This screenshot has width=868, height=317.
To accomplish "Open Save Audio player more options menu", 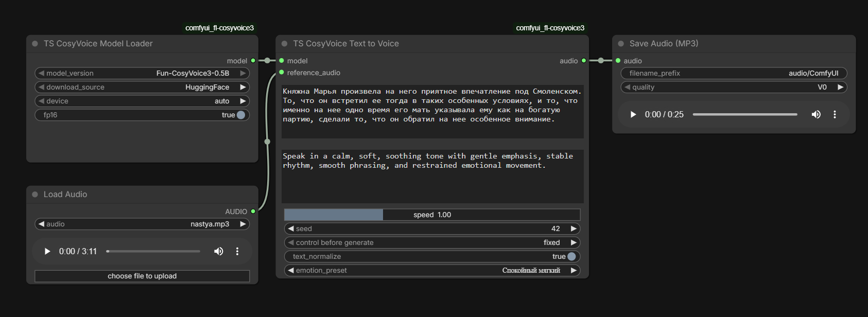I will coord(835,114).
